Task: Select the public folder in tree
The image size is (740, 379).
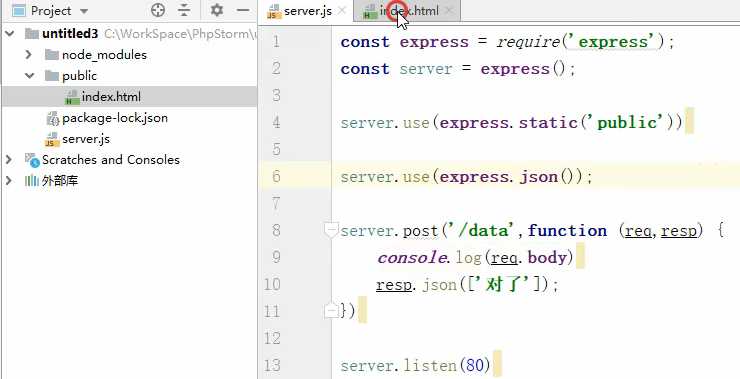Action: 79,76
